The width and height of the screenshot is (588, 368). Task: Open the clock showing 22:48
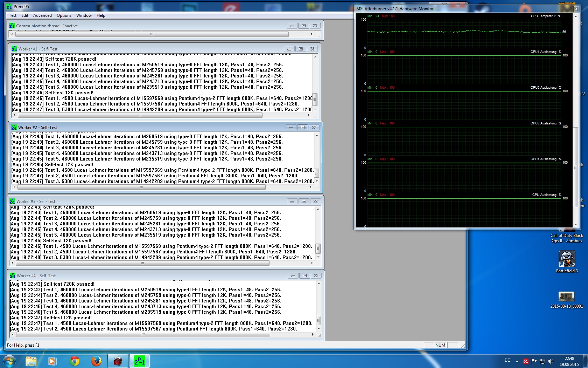(x=569, y=361)
